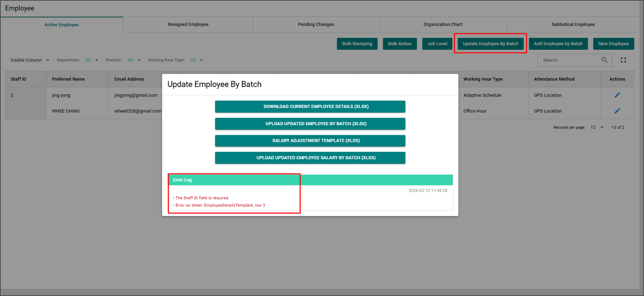Open the Job Level button
Image resolution: width=644 pixels, height=296 pixels.
coord(437,44)
